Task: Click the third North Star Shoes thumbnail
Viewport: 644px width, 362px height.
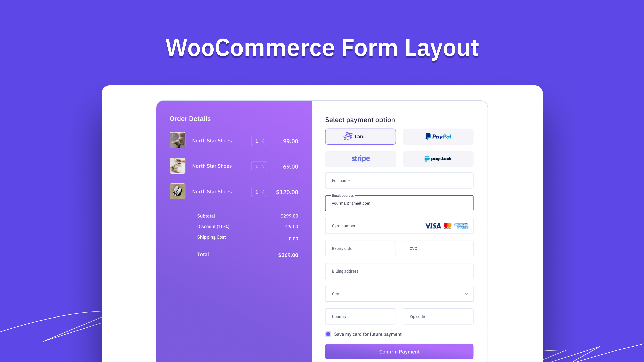Action: pyautogui.click(x=177, y=191)
